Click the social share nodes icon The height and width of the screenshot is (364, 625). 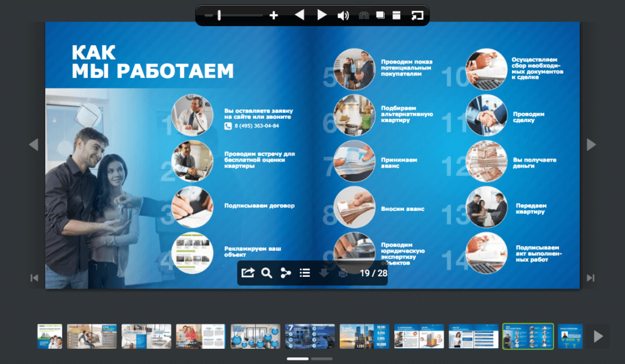(x=286, y=273)
